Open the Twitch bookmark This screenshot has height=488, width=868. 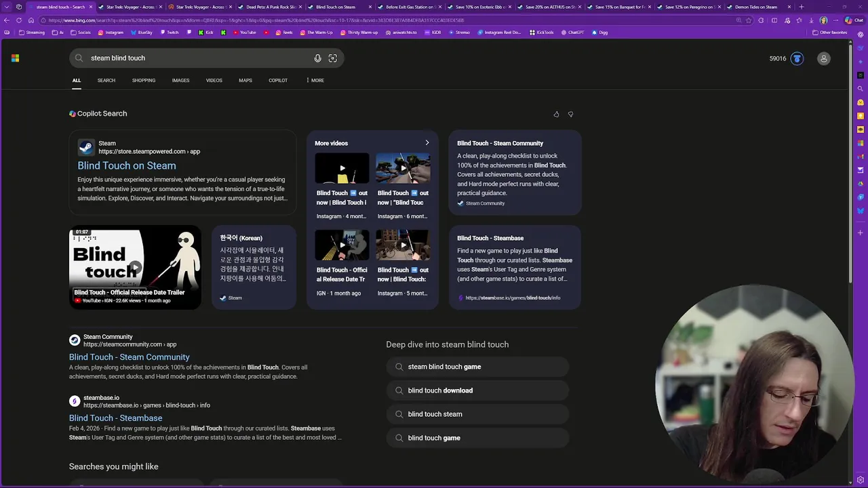tap(169, 33)
